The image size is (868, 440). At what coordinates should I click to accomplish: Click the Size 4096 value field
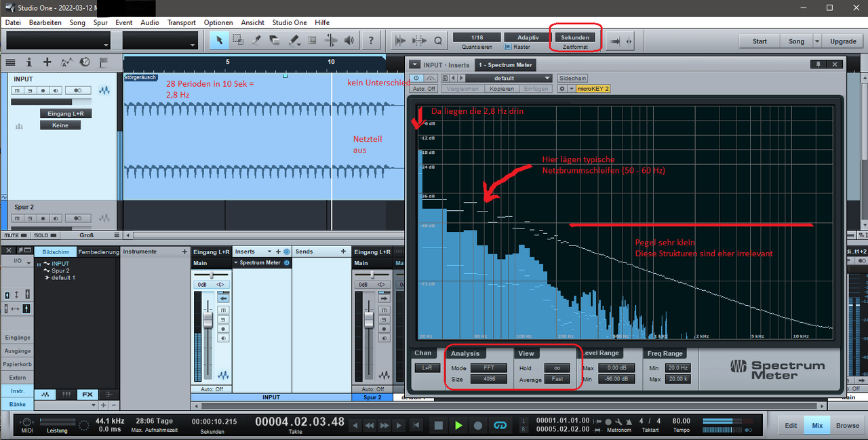coord(489,379)
